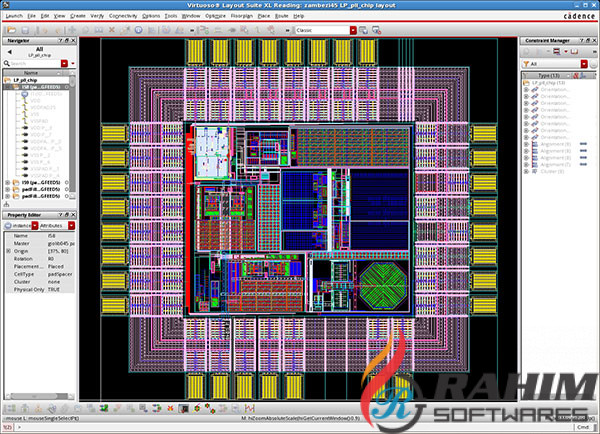The height and width of the screenshot is (434, 600).
Task: Open Navigator panel help question icon
Action: [60, 40]
